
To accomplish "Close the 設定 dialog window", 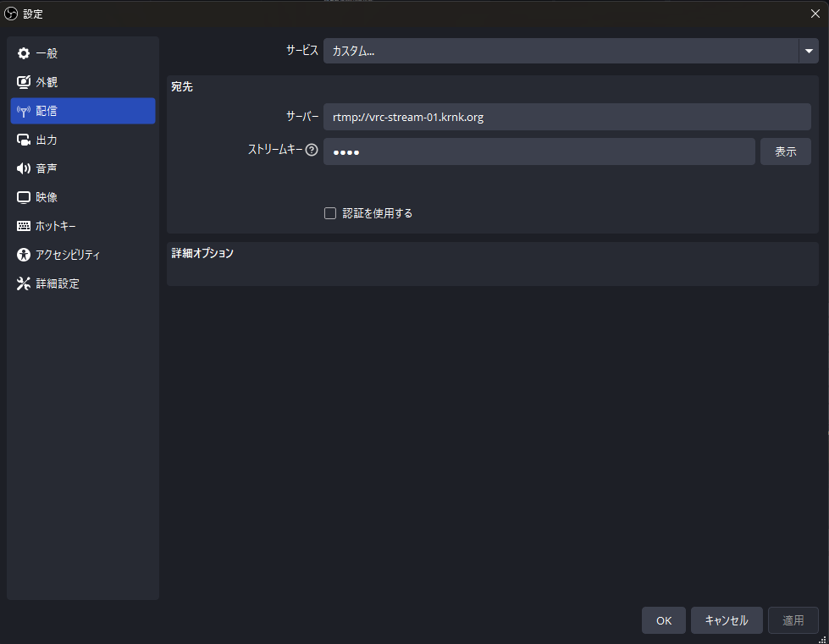I will 815,14.
